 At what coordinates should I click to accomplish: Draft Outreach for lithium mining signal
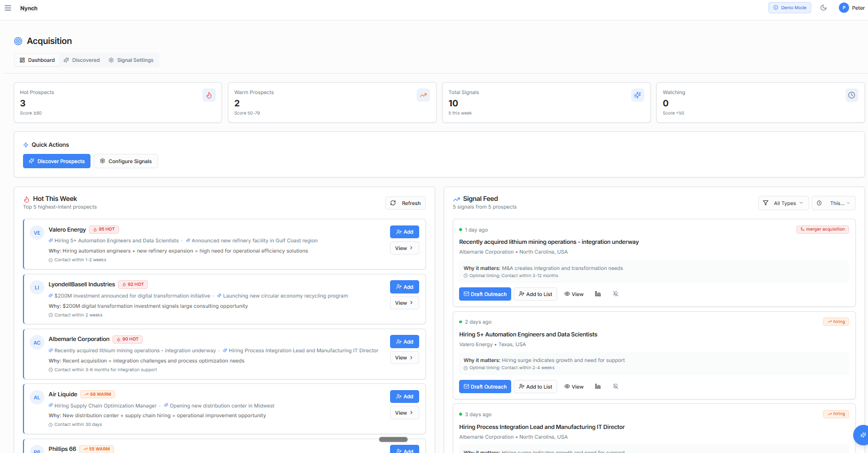(485, 294)
